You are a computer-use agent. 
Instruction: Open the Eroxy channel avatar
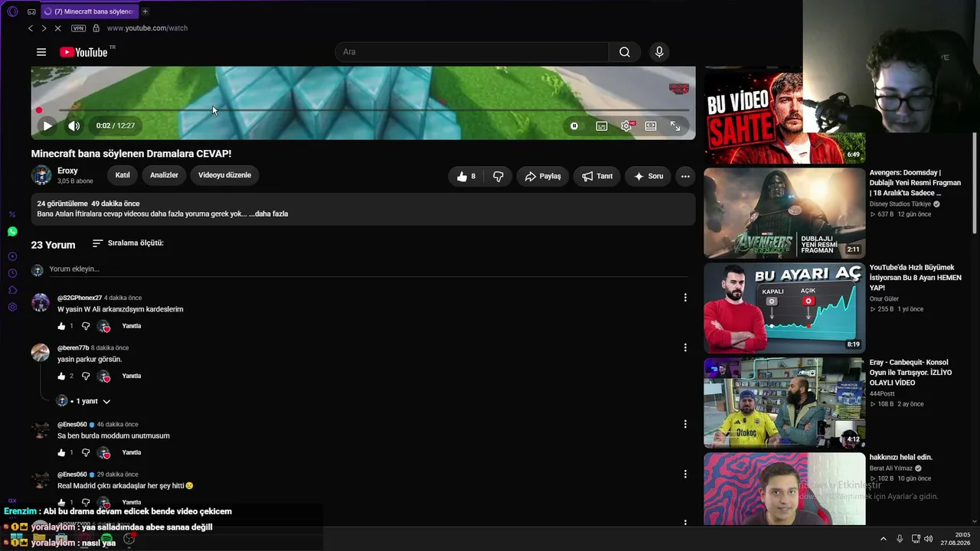(41, 175)
